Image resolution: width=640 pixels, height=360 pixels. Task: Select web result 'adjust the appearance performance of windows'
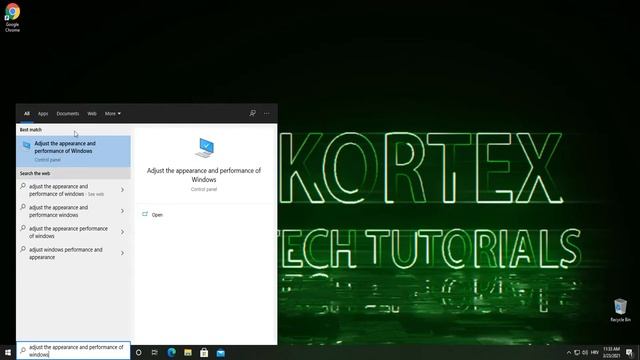[x=73, y=232]
